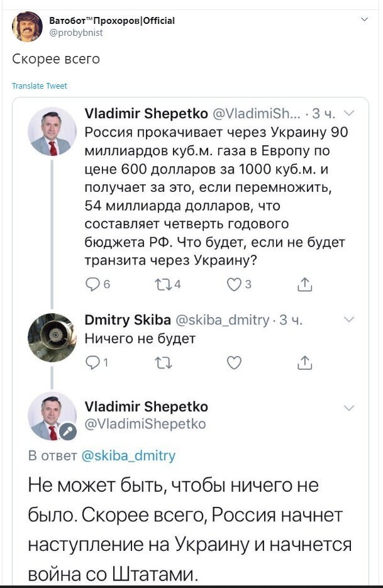Reply to Dmitry Skiba's tweet
The height and width of the screenshot is (588, 383).
coord(92,363)
